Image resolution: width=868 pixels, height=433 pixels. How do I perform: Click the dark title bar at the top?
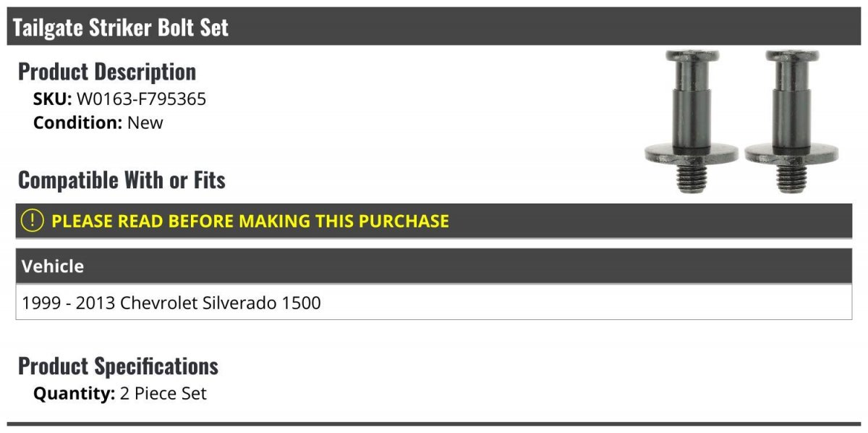434,26
